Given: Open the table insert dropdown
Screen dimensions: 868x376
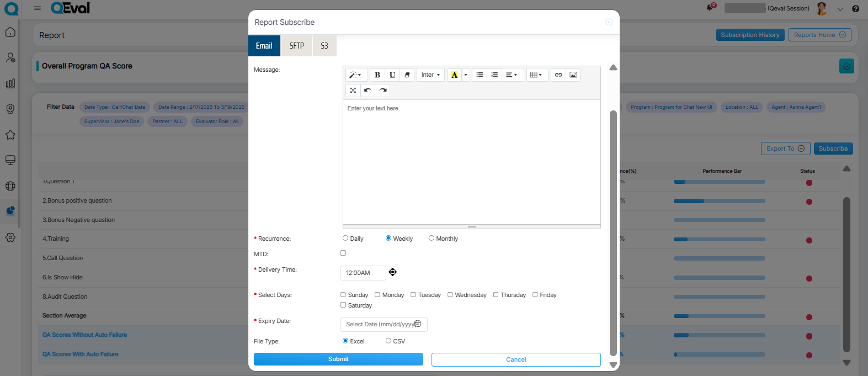Looking at the screenshot, I should pyautogui.click(x=536, y=75).
